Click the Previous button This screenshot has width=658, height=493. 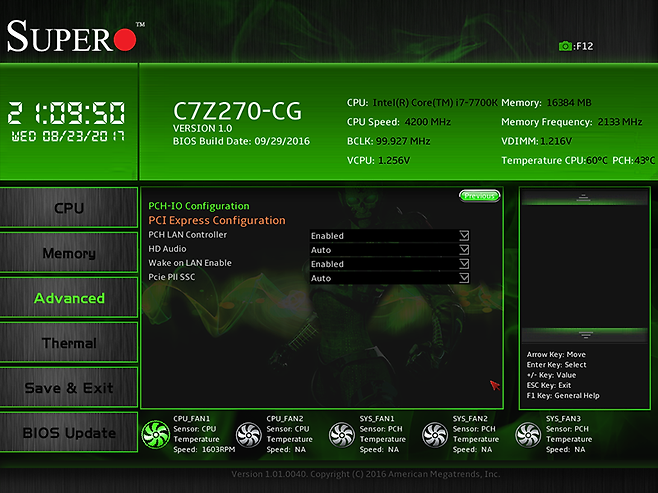[x=480, y=196]
